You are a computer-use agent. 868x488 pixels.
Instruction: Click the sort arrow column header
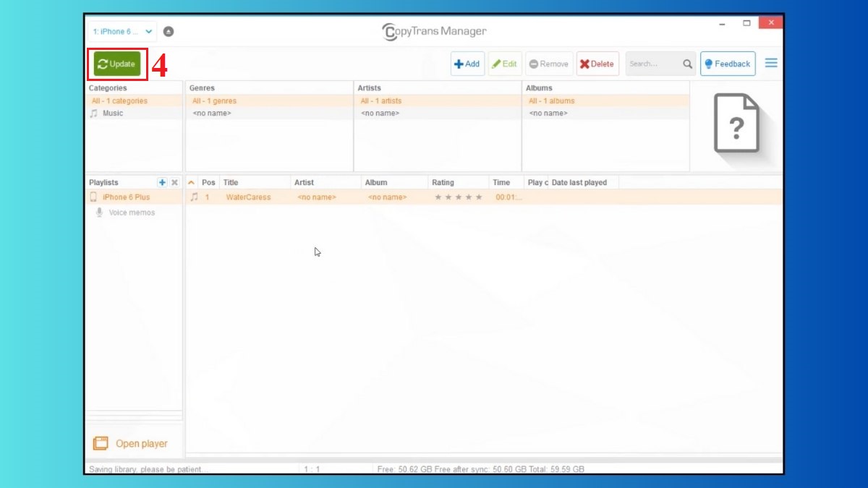coord(192,182)
